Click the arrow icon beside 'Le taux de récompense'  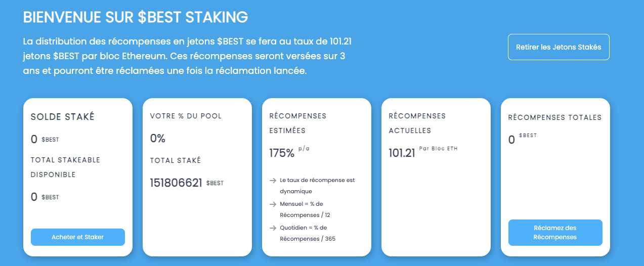[x=273, y=181]
